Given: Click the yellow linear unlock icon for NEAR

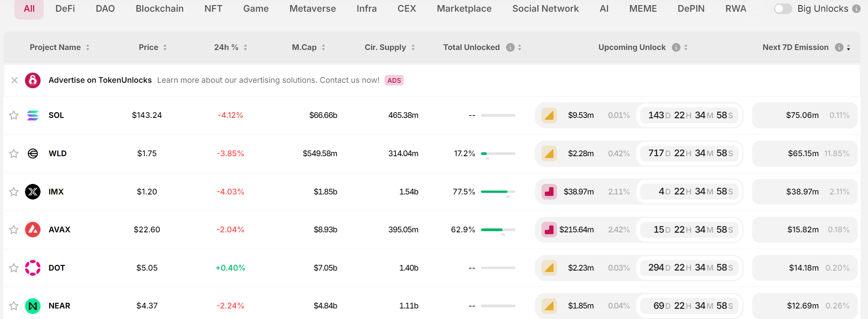Looking at the screenshot, I should 549,306.
